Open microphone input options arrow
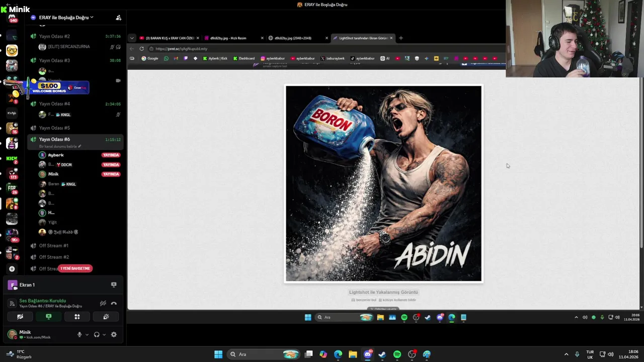Screen dimensions: 644x362 click(87, 335)
